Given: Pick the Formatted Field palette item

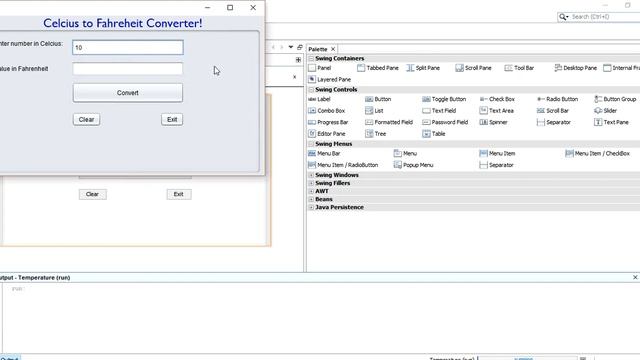Looking at the screenshot, I should tap(389, 122).
